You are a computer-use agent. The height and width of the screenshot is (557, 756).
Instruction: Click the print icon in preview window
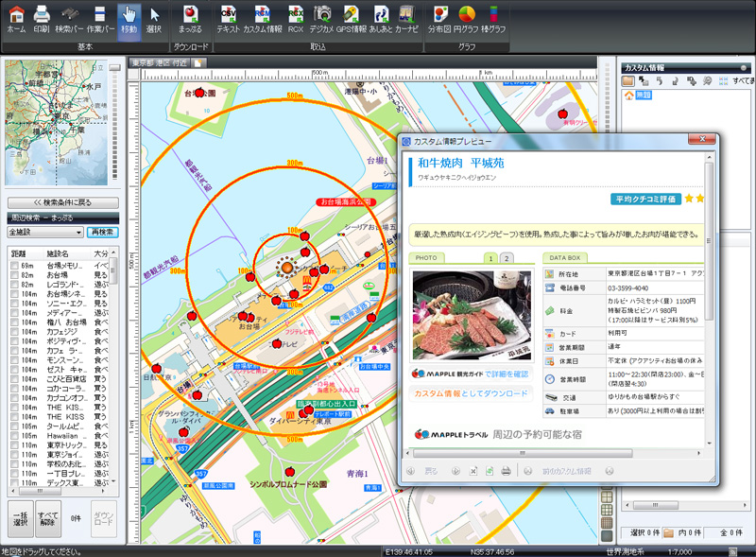click(506, 471)
